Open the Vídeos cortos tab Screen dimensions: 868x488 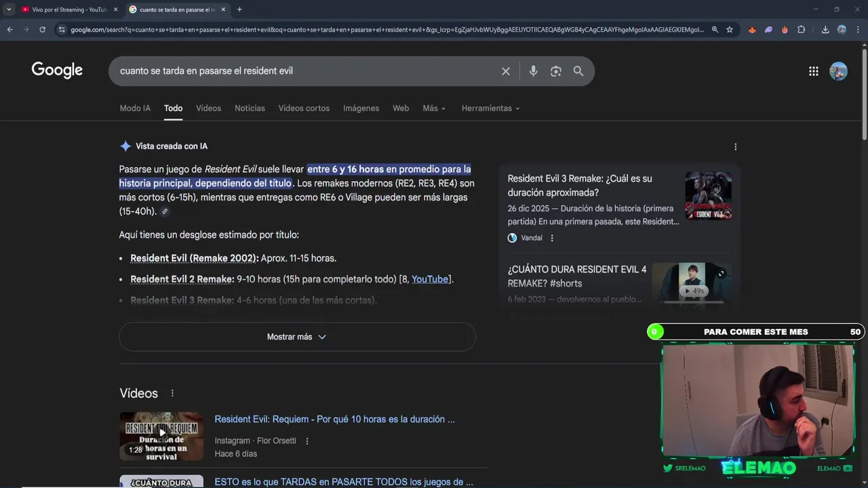pos(304,108)
